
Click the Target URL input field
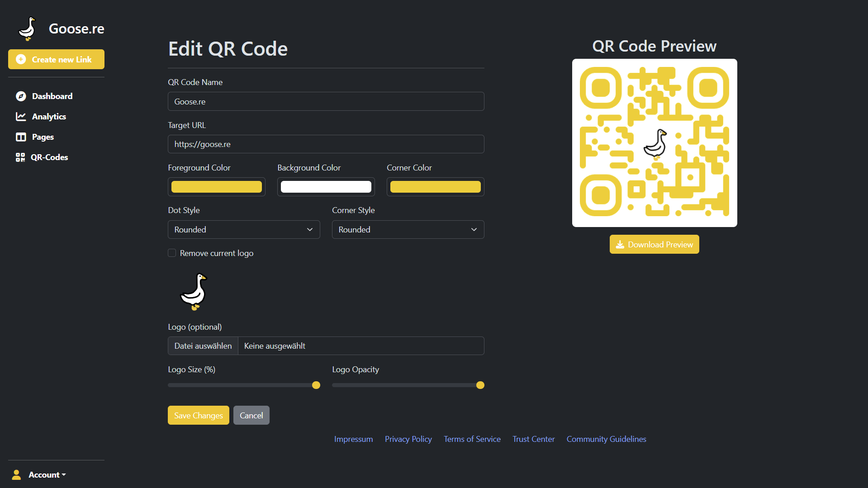click(326, 144)
